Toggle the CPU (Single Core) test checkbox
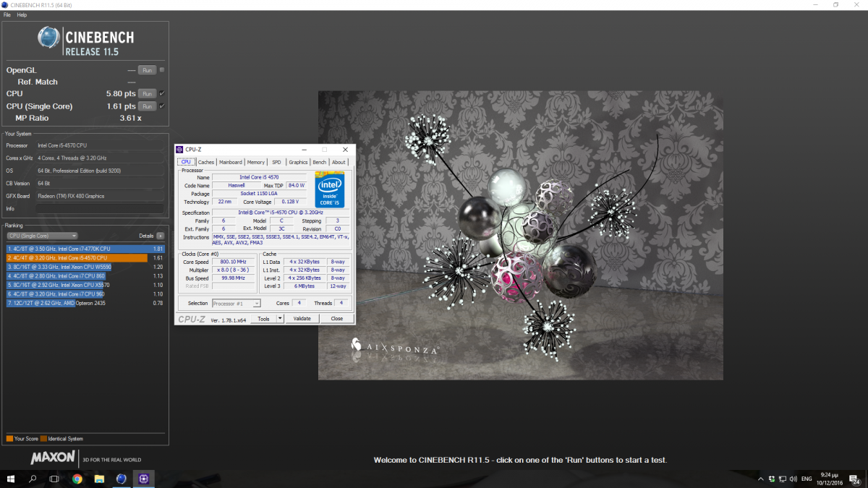The height and width of the screenshot is (488, 868). point(162,106)
